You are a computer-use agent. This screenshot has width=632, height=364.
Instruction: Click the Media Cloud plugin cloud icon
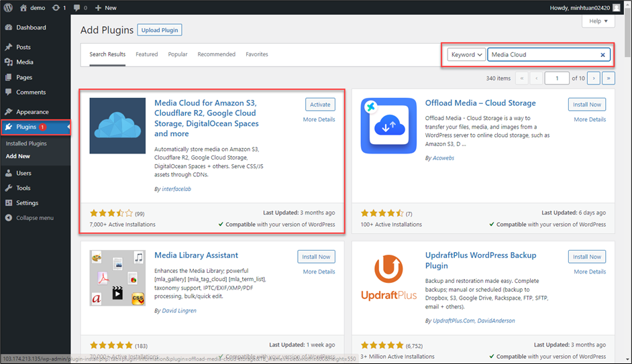[x=117, y=126]
